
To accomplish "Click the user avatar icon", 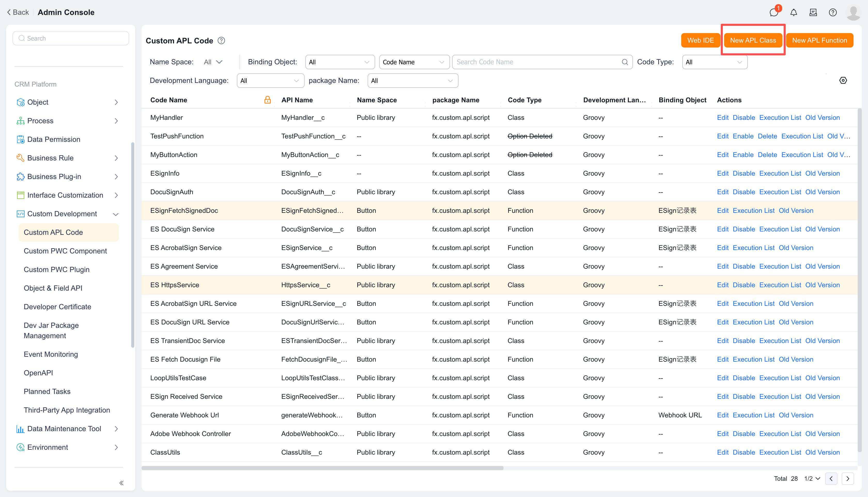I will point(853,13).
